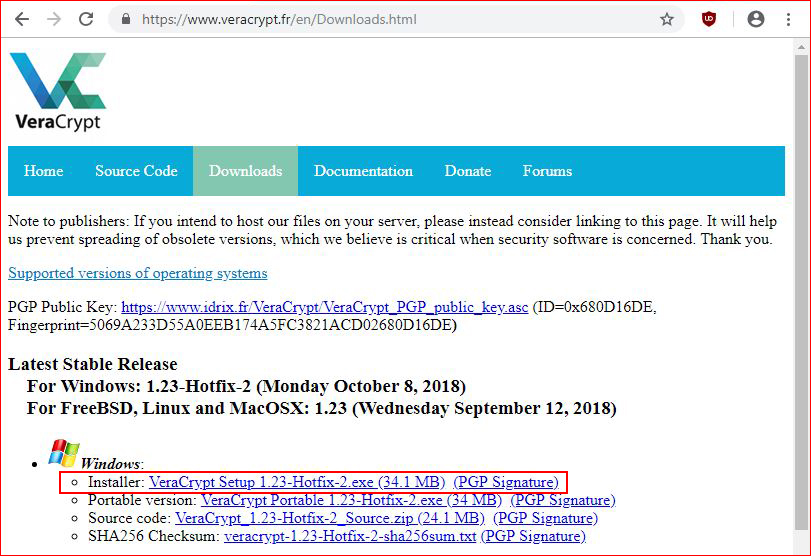Click the browser forward arrow

(x=54, y=20)
